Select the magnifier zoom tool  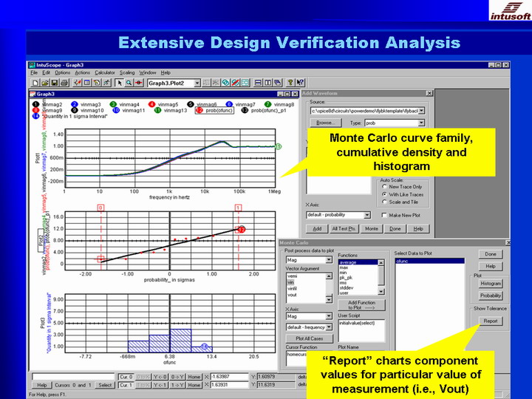point(129,83)
